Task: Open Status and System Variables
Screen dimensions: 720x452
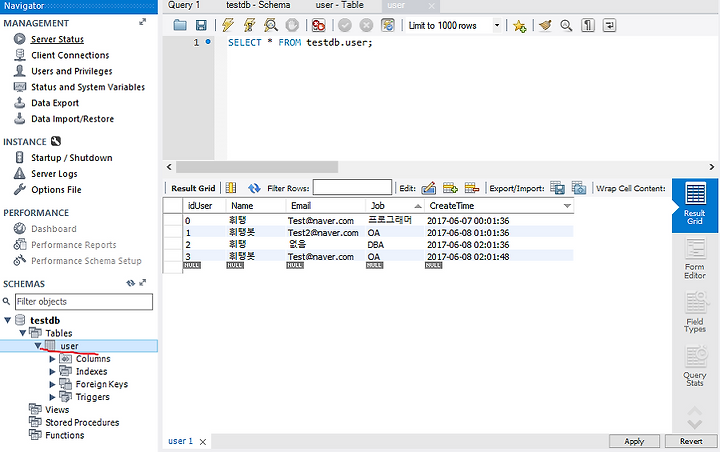Action: 88,87
